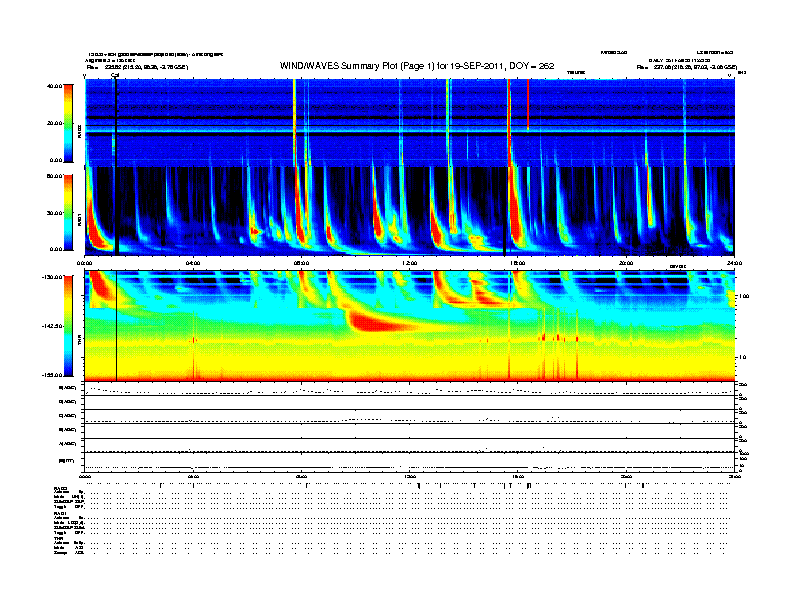
Task: Select the RAD2 color scale bar
Action: (68, 123)
